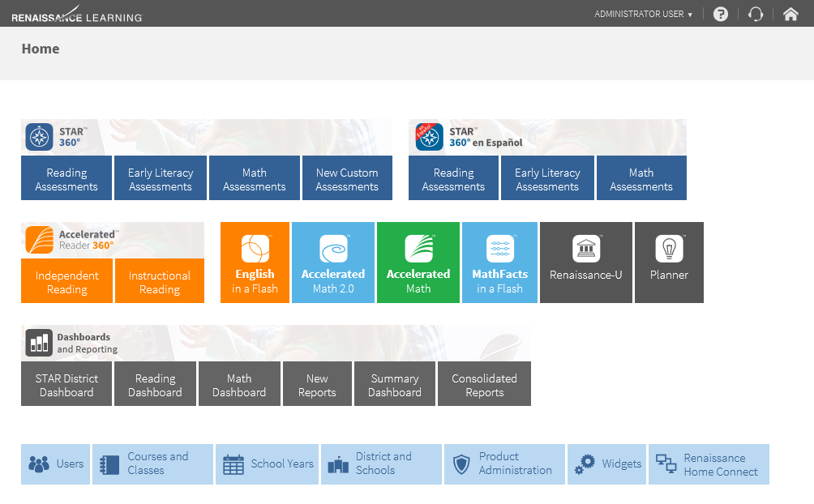Click the Widgets gears icon
The width and height of the screenshot is (814, 504).
[x=585, y=464]
